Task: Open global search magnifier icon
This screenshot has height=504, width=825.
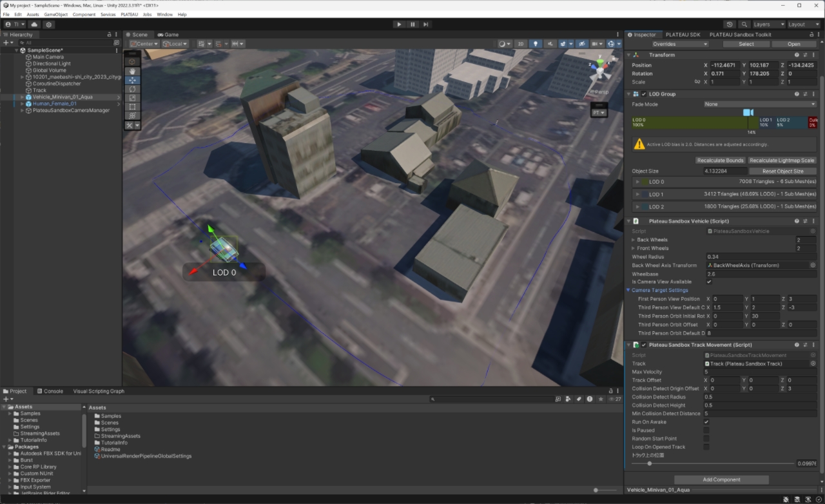Action: (744, 24)
